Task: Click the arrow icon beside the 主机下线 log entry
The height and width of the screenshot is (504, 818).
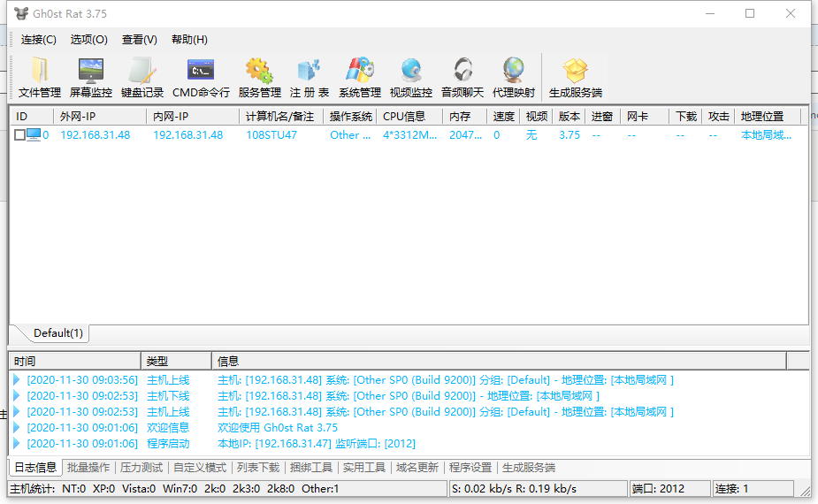Action: click(x=17, y=395)
